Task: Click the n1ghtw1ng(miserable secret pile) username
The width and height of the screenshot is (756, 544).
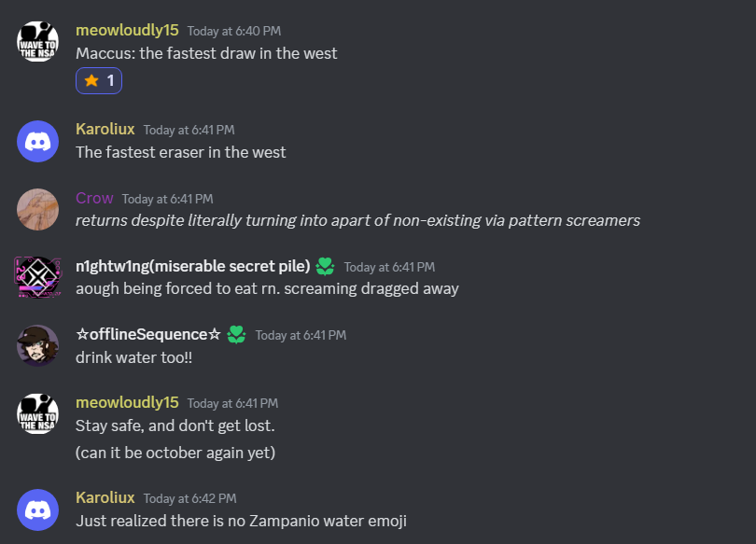Action: (192, 266)
